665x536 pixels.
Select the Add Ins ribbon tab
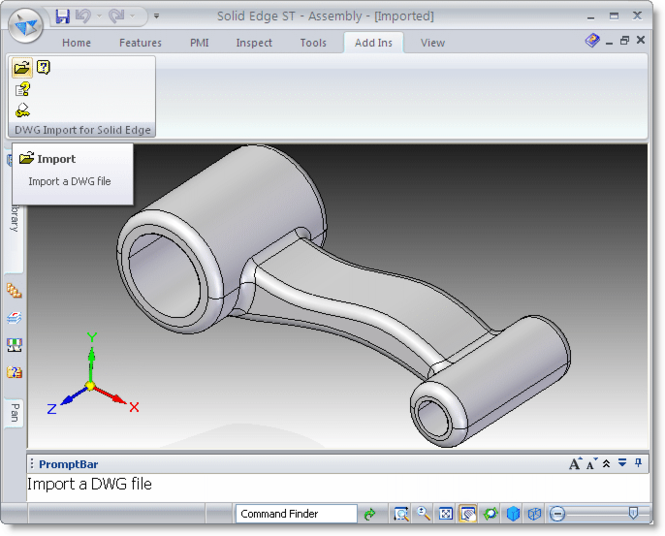(374, 43)
